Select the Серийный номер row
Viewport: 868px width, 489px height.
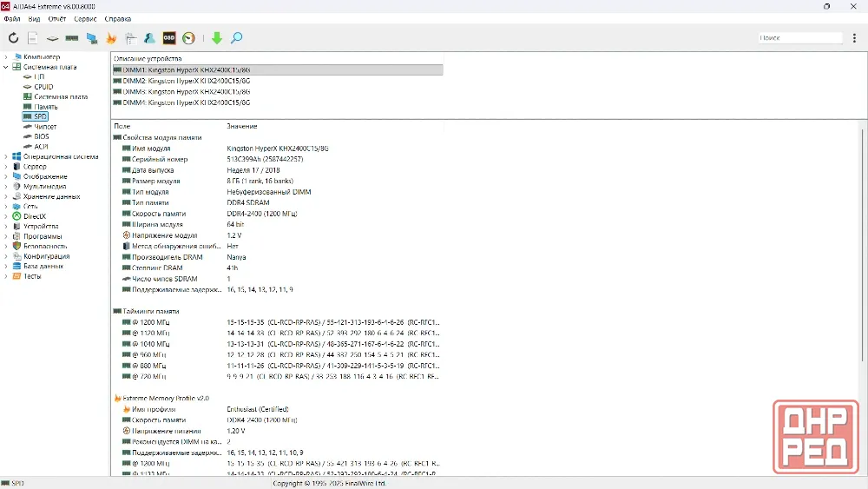[x=278, y=159]
